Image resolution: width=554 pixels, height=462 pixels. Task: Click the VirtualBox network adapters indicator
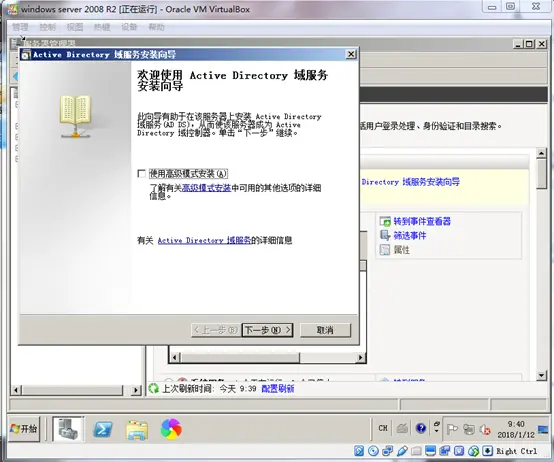[x=388, y=451]
